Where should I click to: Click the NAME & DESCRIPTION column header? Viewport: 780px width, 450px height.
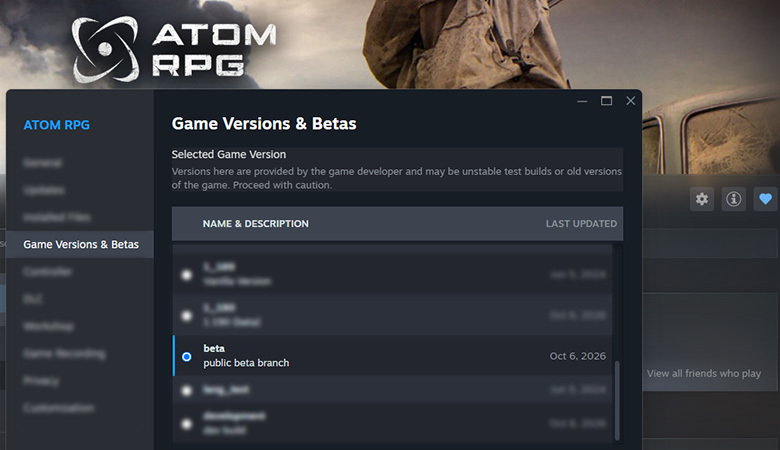255,224
